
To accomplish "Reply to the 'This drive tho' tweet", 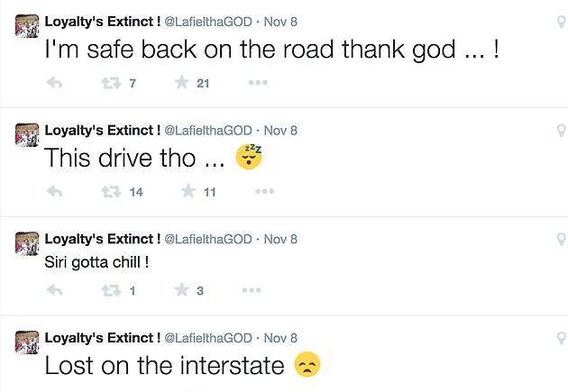I will 54,192.
